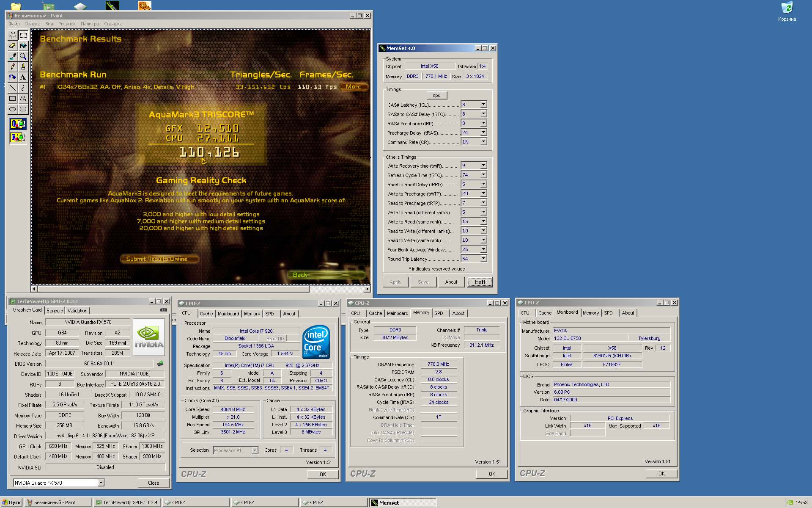Viewport: 812px width, 508px height.
Task: Expand the Write Recovery time (tWR) dropdown
Action: tap(484, 166)
